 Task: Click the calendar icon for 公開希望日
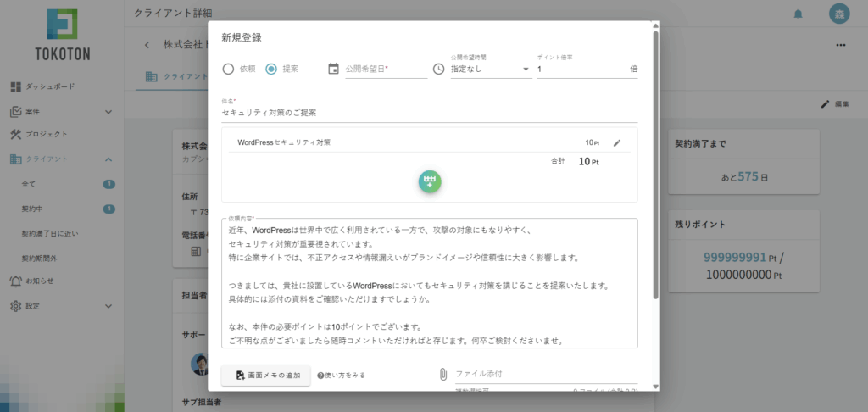tap(333, 70)
